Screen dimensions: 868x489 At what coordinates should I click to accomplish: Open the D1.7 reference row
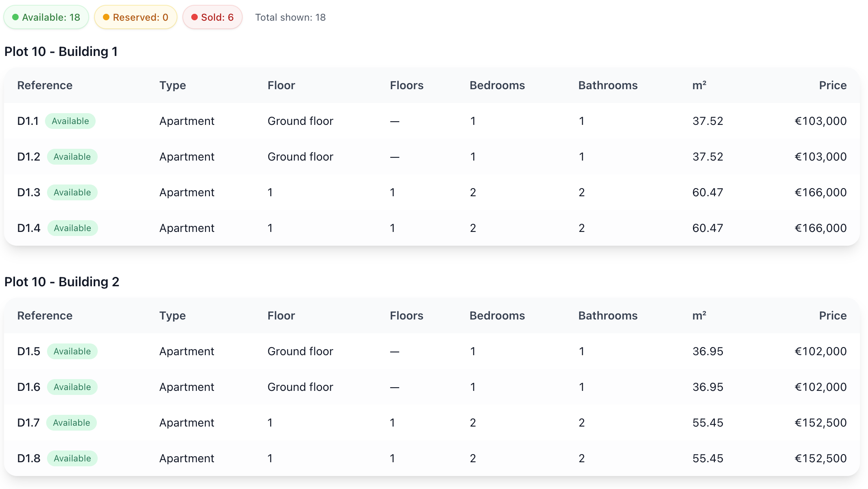(x=28, y=423)
